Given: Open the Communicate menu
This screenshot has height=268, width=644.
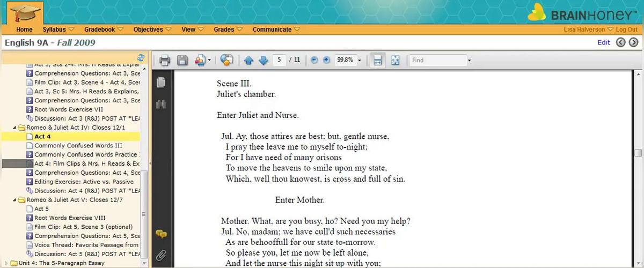Looking at the screenshot, I should [276, 29].
